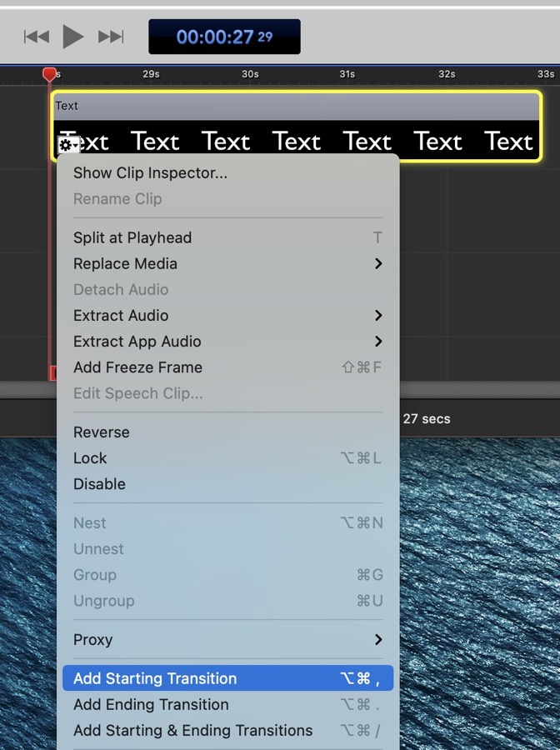The image size is (560, 750).
Task: Select Add Starting & Ending Transitions
Action: (x=192, y=731)
